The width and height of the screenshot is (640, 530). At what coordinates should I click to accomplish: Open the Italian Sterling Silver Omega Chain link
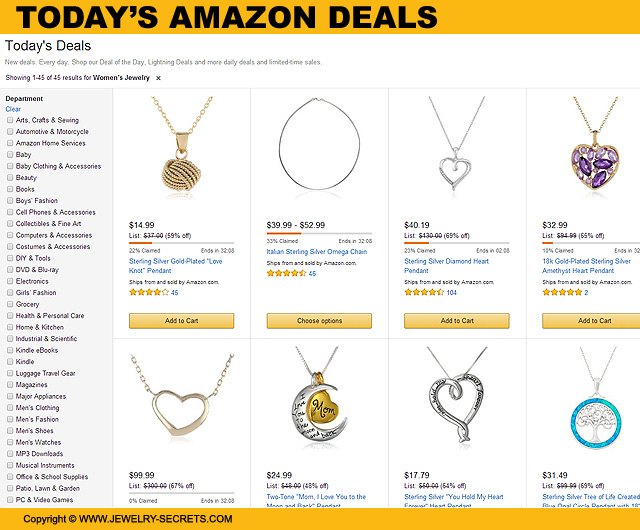(317, 252)
